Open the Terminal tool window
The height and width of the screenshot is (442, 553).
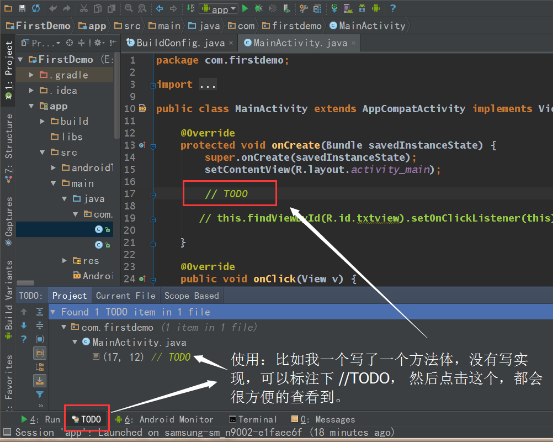(x=253, y=419)
